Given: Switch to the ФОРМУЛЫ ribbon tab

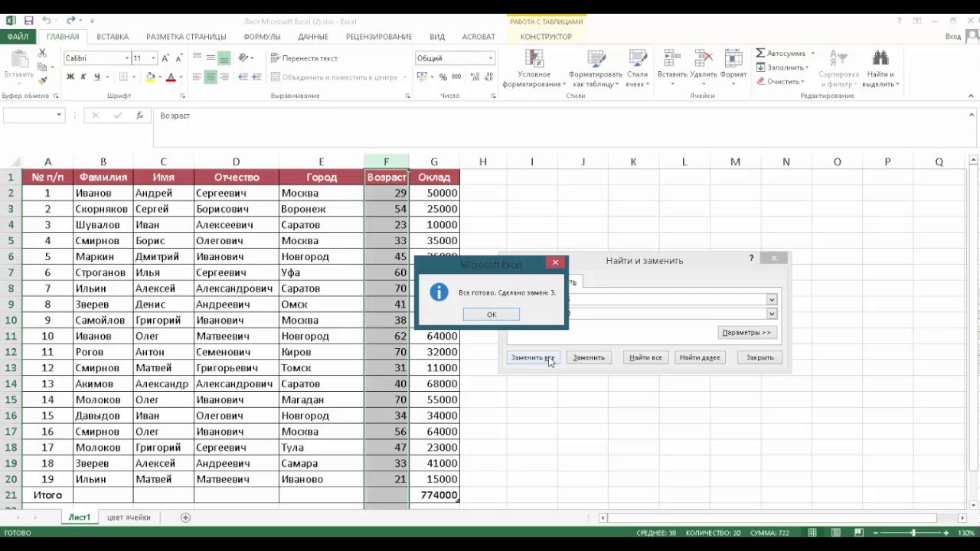Looking at the screenshot, I should pyautogui.click(x=262, y=37).
